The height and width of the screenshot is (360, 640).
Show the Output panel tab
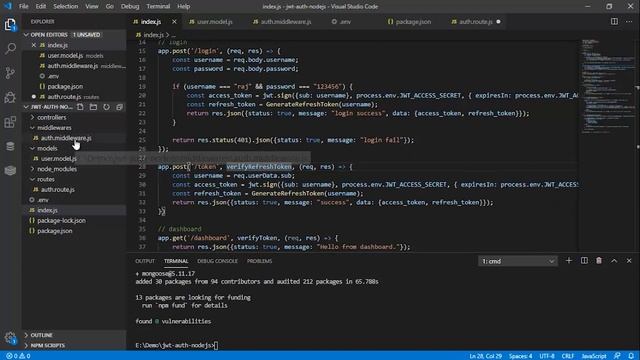(145, 261)
